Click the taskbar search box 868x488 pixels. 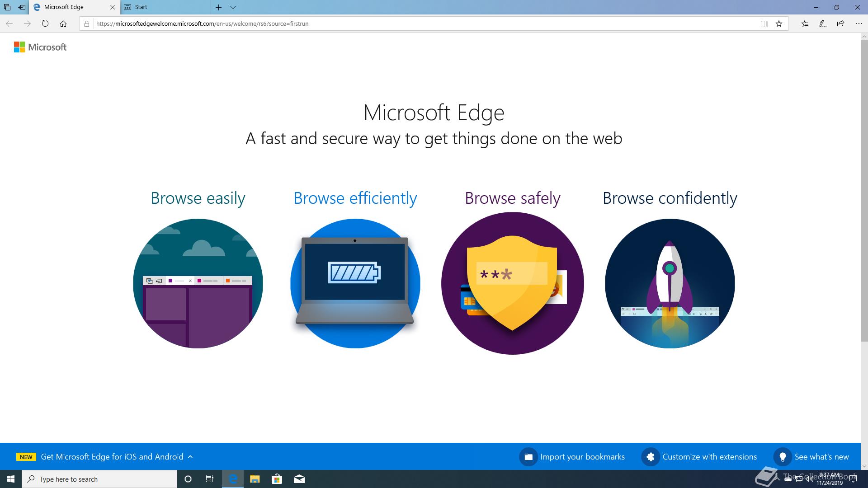pos(99,479)
